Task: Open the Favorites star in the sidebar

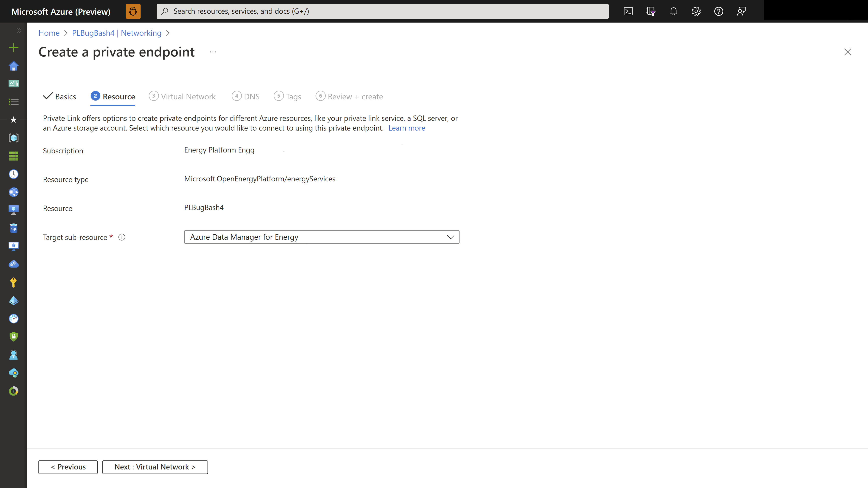Action: pos(13,119)
